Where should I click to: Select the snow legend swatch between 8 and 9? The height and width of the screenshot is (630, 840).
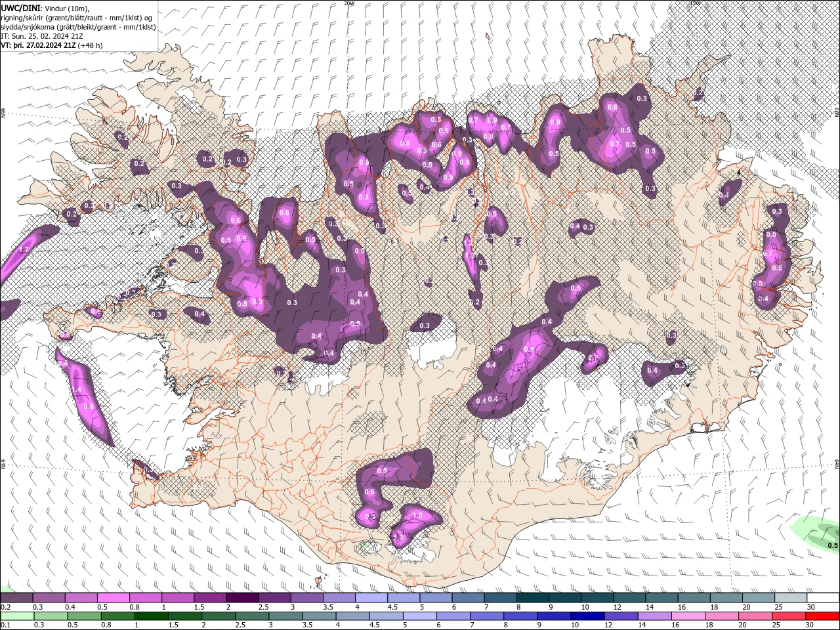[x=532, y=598]
